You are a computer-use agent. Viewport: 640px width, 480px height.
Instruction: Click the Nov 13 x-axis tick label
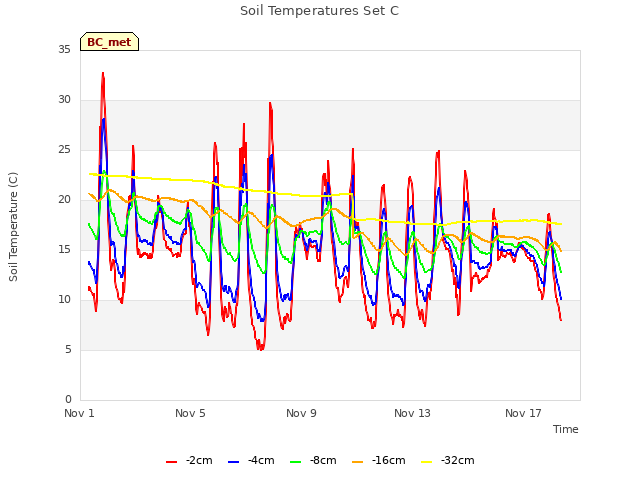pos(412,413)
